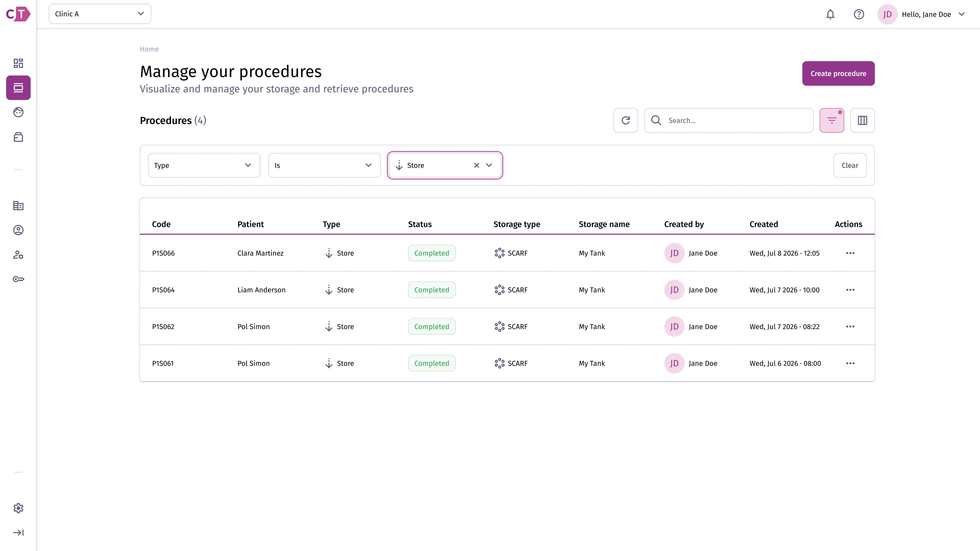
Task: Remove the Store filter value
Action: (477, 165)
